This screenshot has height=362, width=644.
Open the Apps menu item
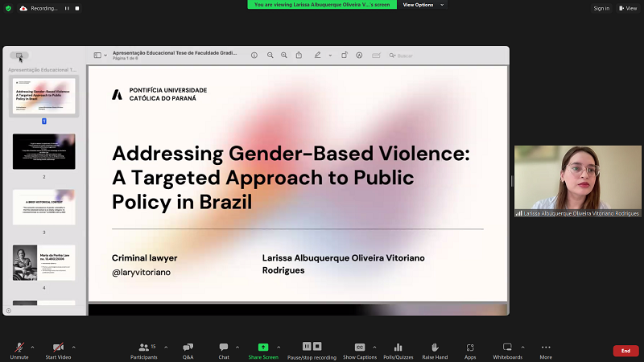tap(470, 347)
